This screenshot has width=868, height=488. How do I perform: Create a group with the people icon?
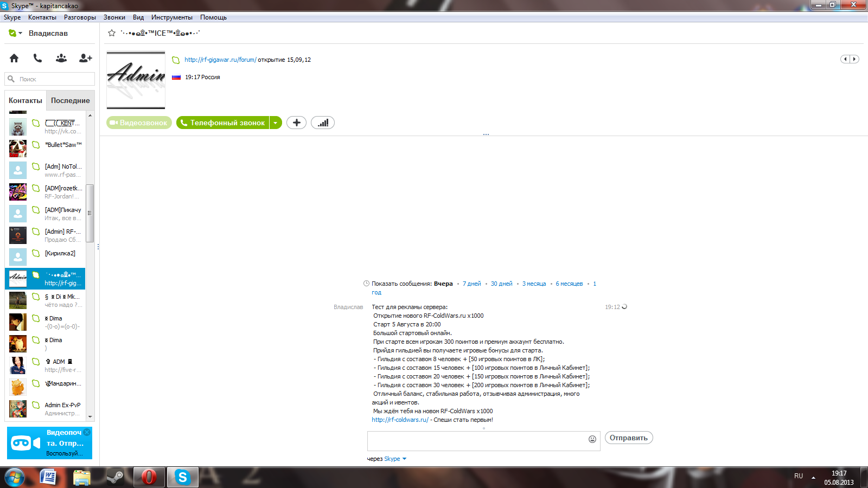pyautogui.click(x=61, y=58)
